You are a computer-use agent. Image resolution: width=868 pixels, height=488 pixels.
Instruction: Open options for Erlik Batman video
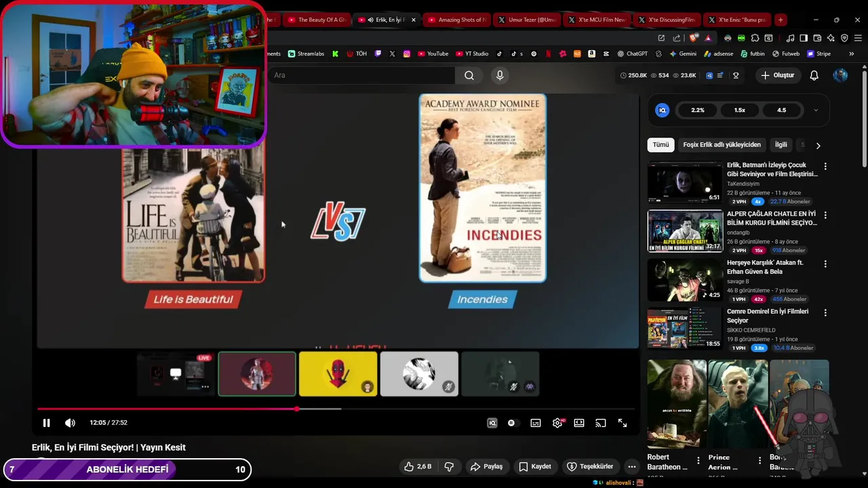[x=825, y=166]
